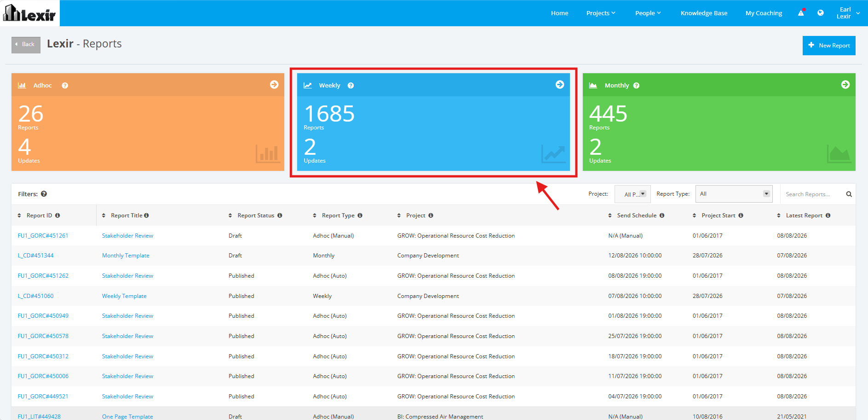
Task: Expand the Projects menu
Action: click(x=601, y=13)
